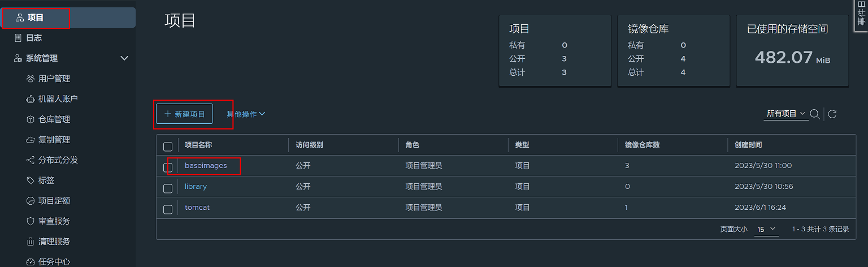868x267 pixels.
Task: Toggle the select-all projects checkbox
Action: click(x=168, y=147)
